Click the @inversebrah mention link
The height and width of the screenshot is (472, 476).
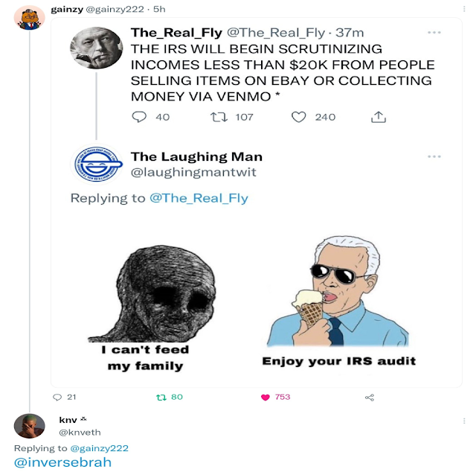pyautogui.click(x=62, y=462)
